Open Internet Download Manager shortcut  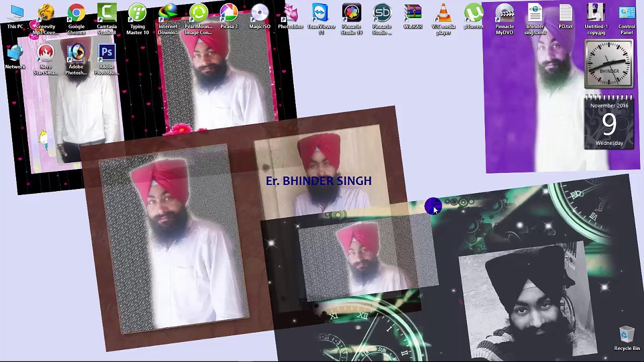click(x=168, y=20)
